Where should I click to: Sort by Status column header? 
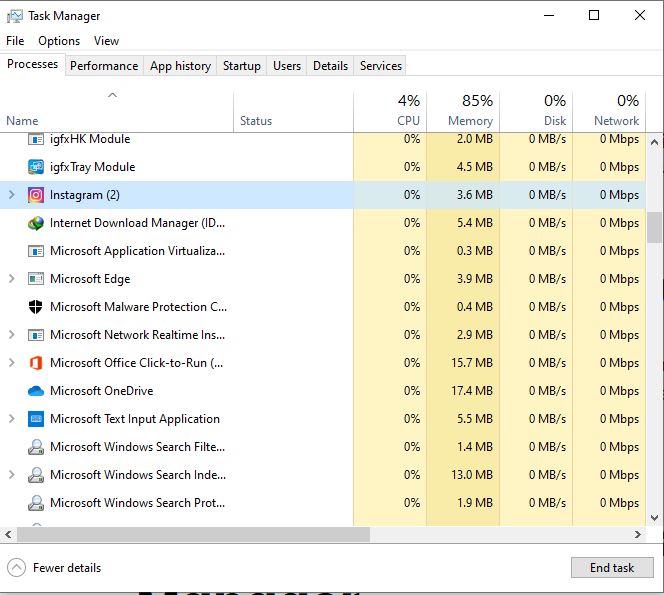pos(293,111)
